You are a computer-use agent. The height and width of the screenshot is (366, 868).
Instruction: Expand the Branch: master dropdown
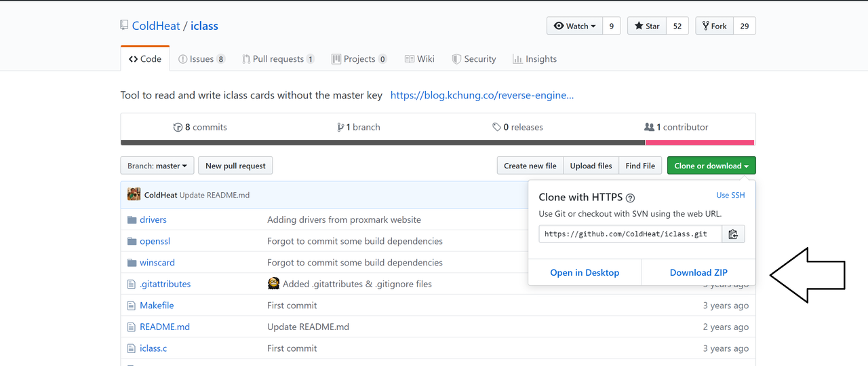157,166
